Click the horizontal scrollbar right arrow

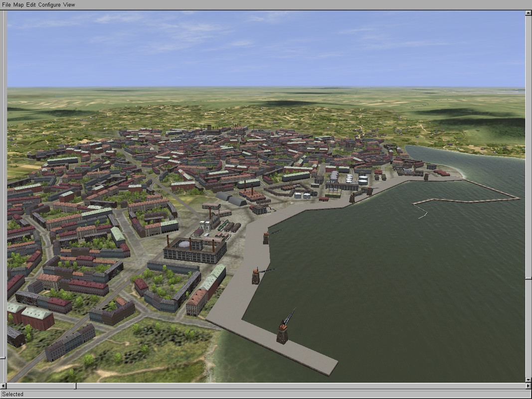pyautogui.click(x=529, y=386)
